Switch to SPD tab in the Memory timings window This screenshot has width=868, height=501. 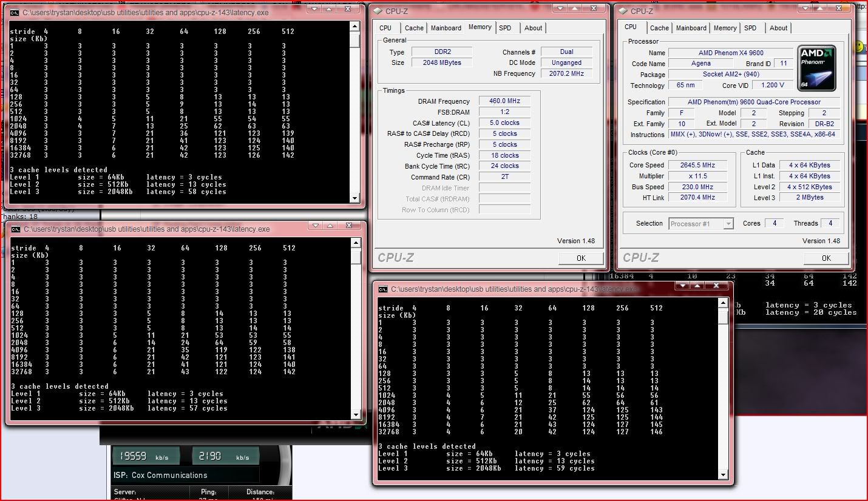[505, 28]
